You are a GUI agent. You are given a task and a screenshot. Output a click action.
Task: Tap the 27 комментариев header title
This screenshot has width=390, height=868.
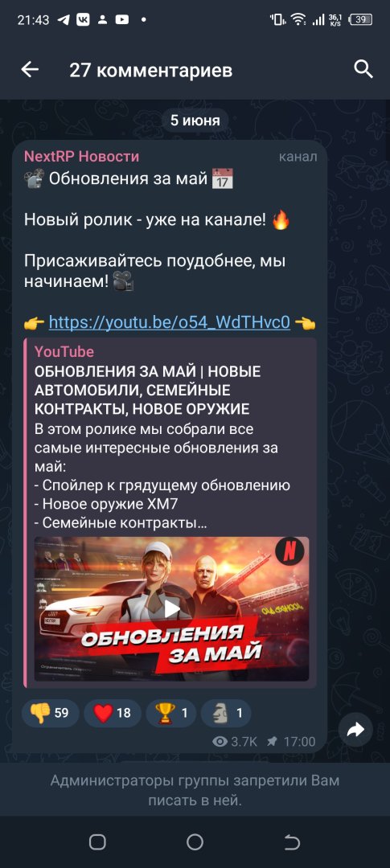(x=150, y=70)
